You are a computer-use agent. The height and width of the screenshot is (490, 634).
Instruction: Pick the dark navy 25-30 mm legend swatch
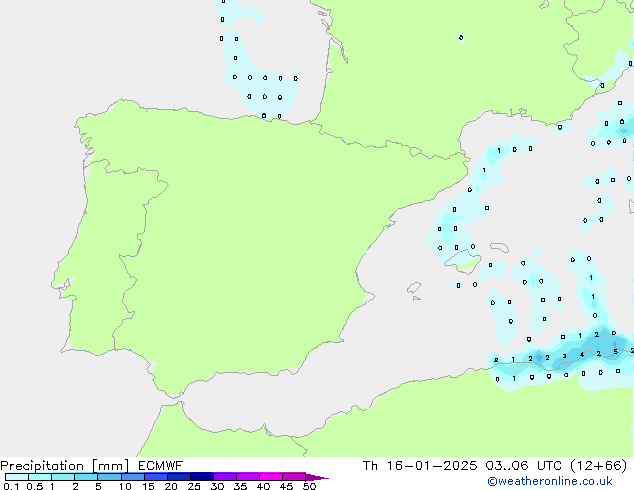pos(202,477)
